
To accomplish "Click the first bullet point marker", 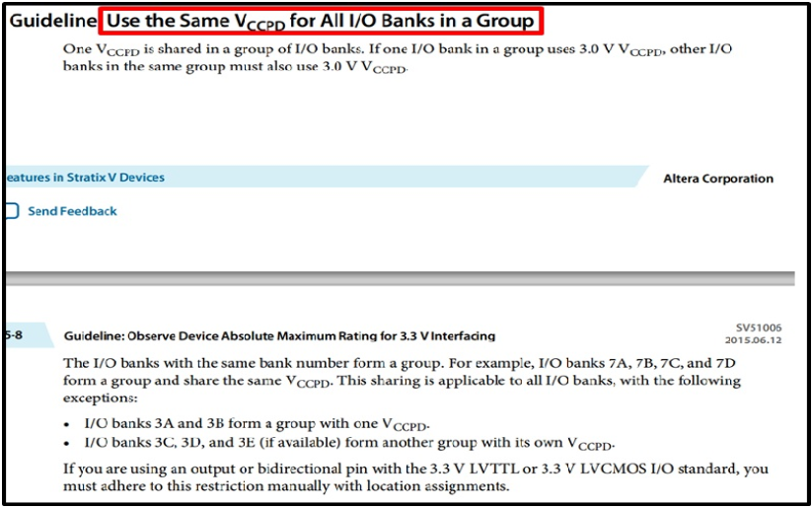I will [x=66, y=425].
